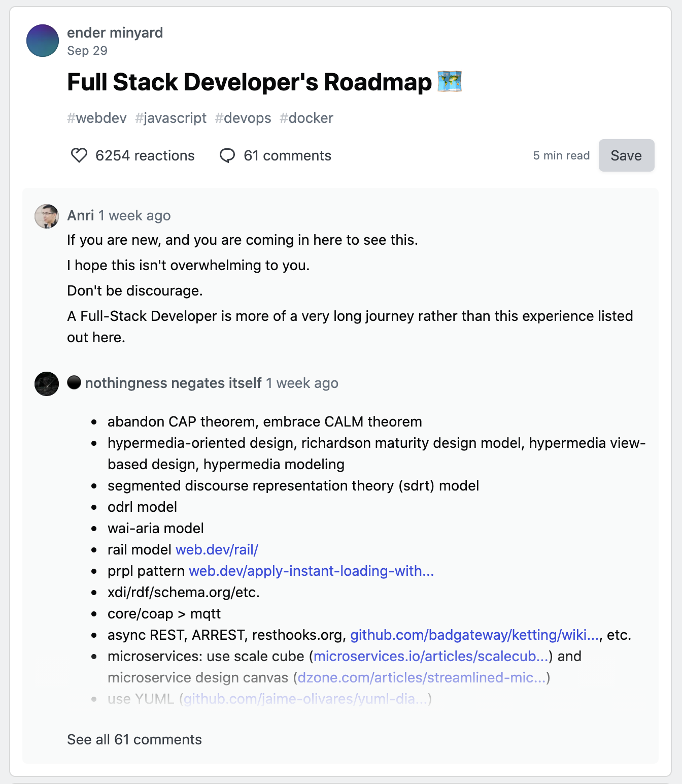The width and height of the screenshot is (682, 784).
Task: Click ender minyard's profile avatar
Action: click(43, 41)
